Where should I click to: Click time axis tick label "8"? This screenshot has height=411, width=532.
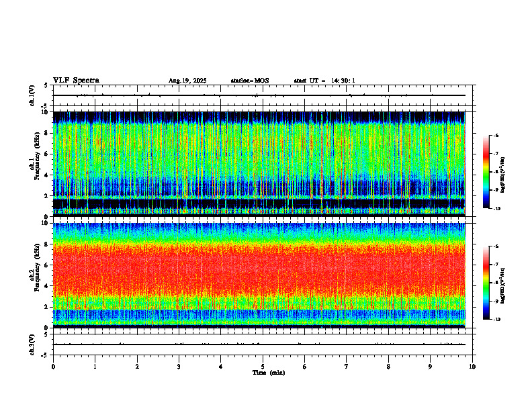point(388,367)
